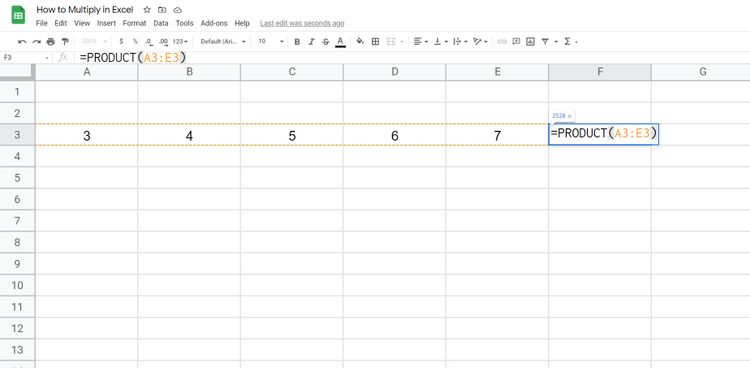Open the View menu

pyautogui.click(x=82, y=23)
